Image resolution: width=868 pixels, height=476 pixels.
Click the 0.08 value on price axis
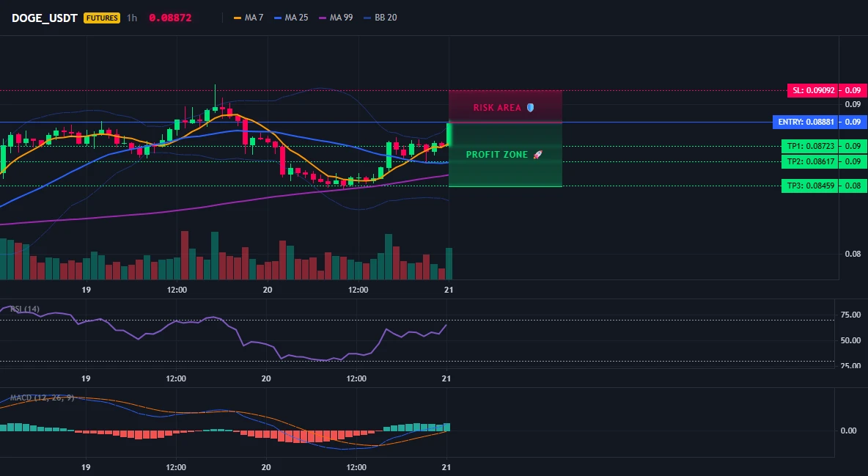pos(853,254)
